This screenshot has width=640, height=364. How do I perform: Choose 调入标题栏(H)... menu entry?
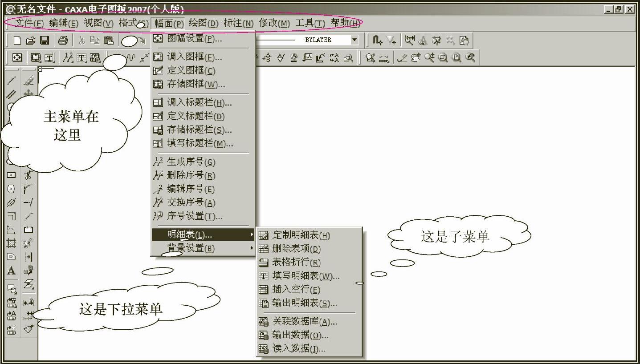click(x=203, y=103)
